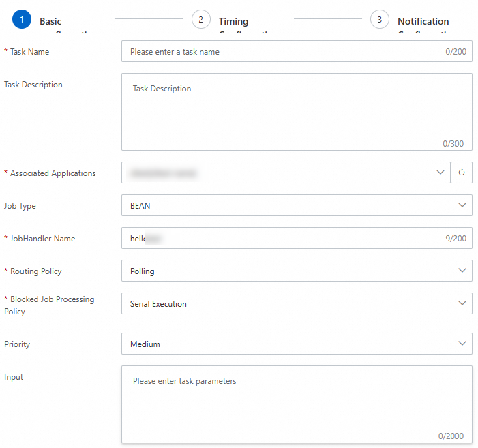Screen dimensions: 478x448
Task: Focus the Input task parameters text area
Action: click(x=296, y=406)
